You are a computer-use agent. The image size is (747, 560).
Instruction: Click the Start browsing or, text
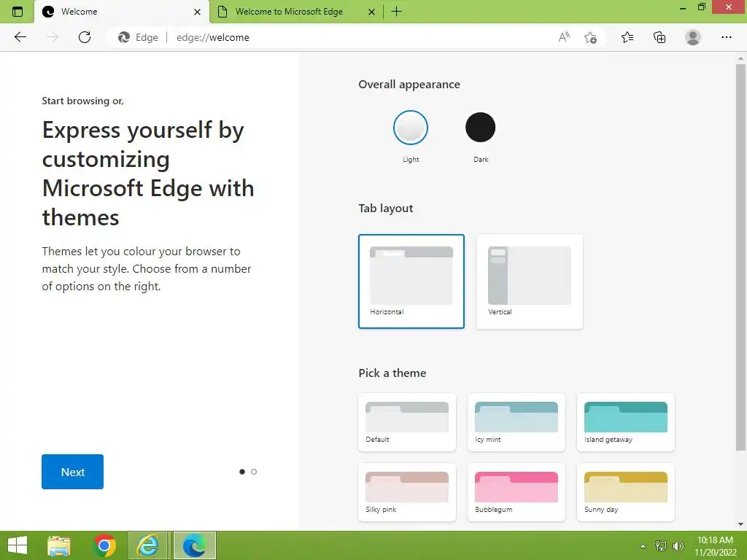[x=83, y=101]
